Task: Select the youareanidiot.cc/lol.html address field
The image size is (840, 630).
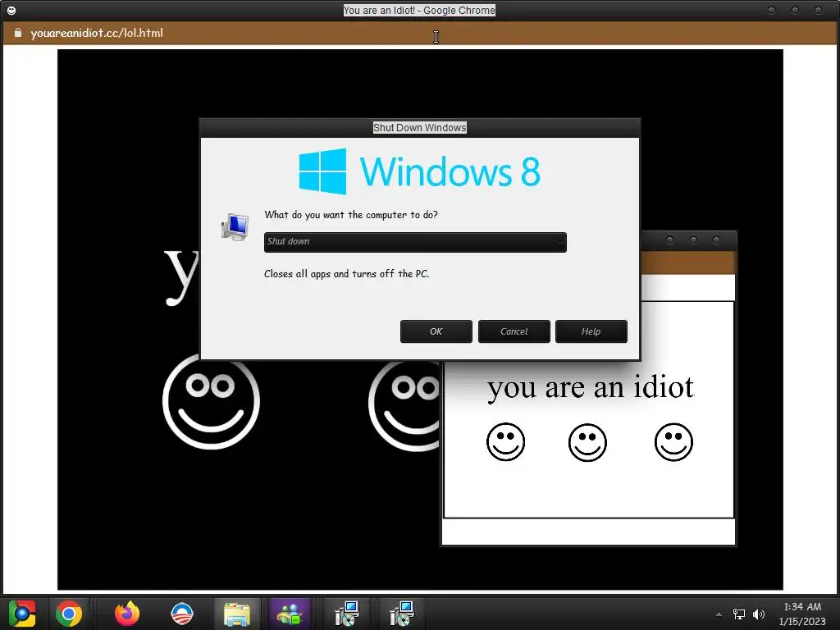Action: 97,33
